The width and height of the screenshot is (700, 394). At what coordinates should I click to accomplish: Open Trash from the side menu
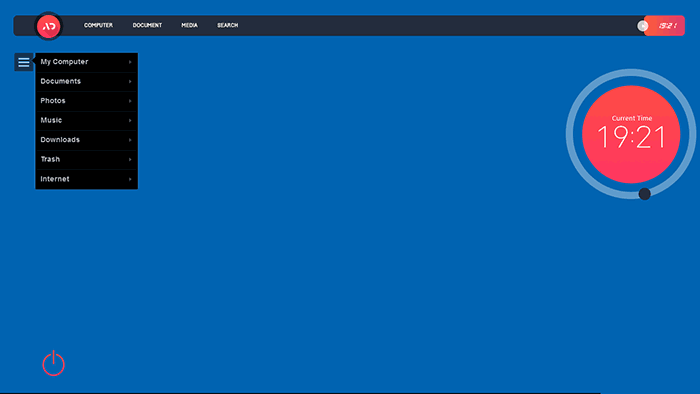pyautogui.click(x=87, y=159)
